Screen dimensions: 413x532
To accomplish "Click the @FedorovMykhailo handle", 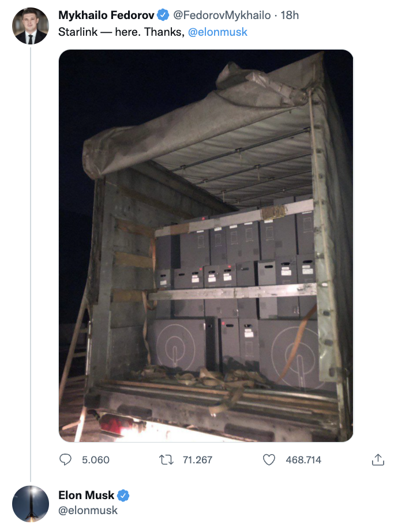I will click(x=221, y=15).
